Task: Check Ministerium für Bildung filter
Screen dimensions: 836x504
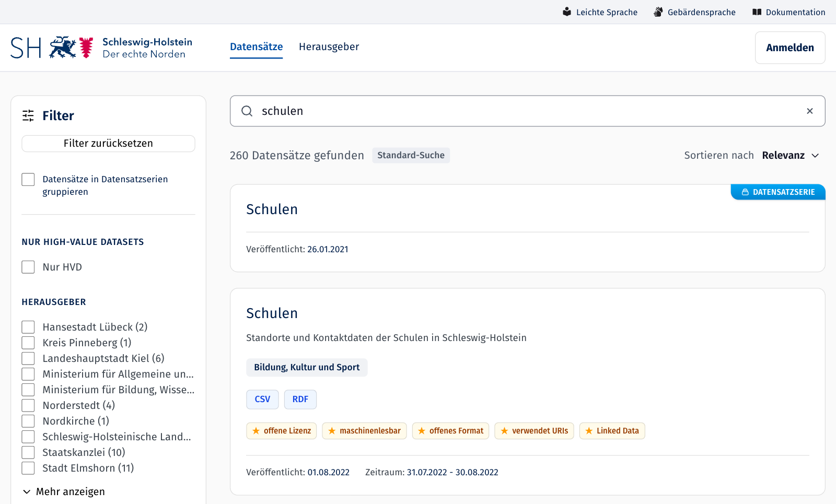Action: coord(28,390)
